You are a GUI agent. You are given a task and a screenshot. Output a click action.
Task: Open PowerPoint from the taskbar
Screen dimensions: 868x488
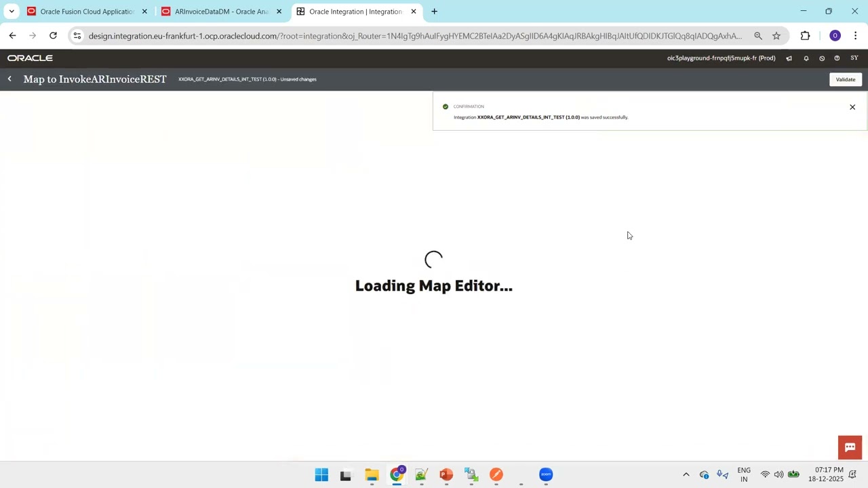pos(446,475)
